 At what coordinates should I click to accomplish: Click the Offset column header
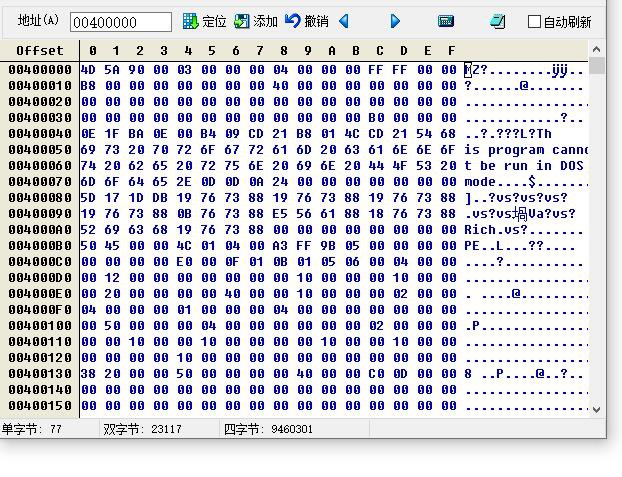coord(39,50)
